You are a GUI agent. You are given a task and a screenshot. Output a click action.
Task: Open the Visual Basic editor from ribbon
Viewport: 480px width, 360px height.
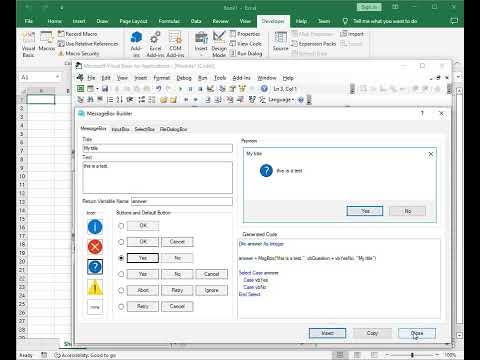[x=29, y=44]
